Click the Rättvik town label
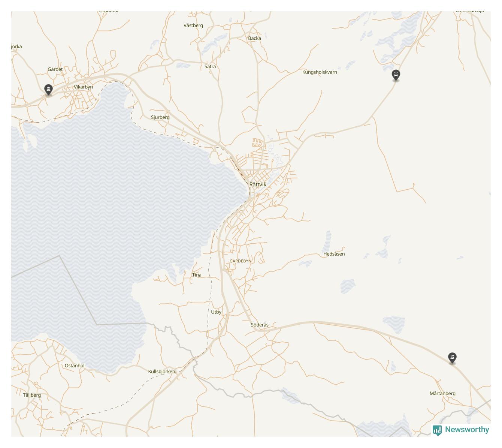Screen dimensions: 502x448 [258, 184]
